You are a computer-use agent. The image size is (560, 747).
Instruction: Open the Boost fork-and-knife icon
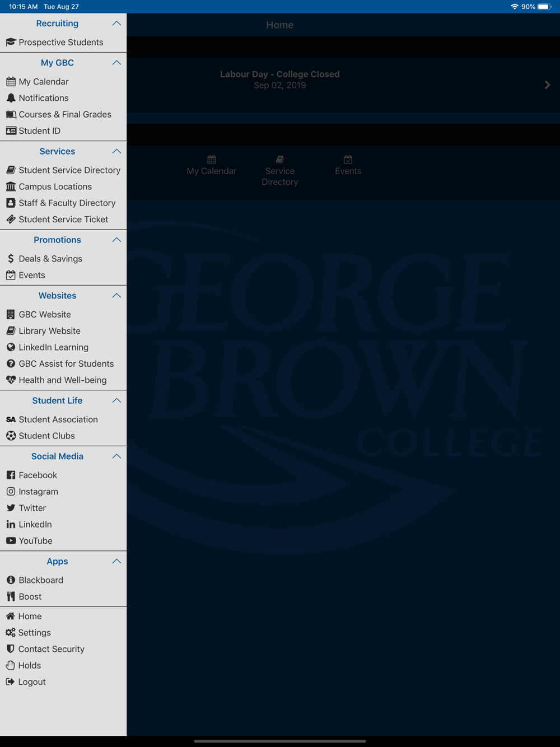[11, 596]
